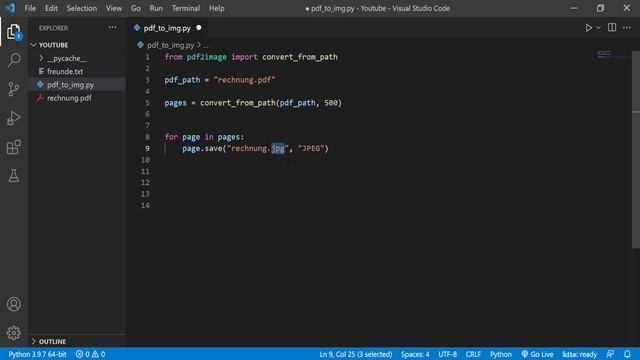
Task: Click on "rechnung.pdf" string in line 3
Action: 244,80
